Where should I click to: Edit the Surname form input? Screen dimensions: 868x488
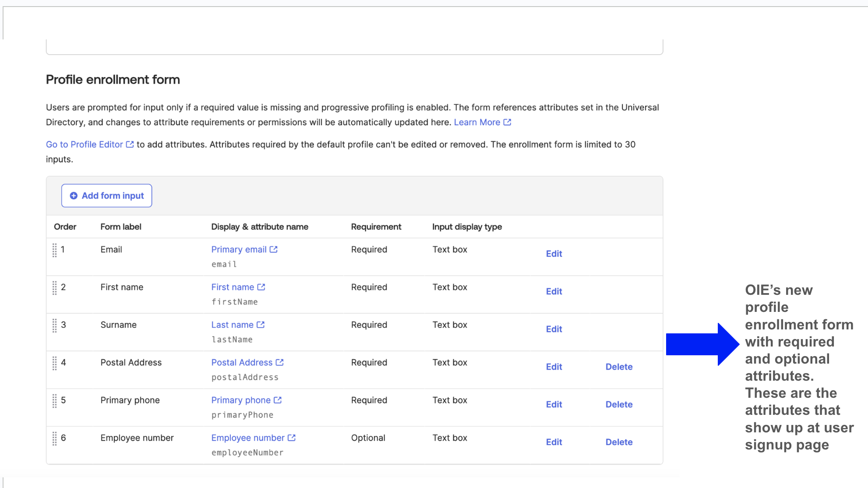coord(554,329)
